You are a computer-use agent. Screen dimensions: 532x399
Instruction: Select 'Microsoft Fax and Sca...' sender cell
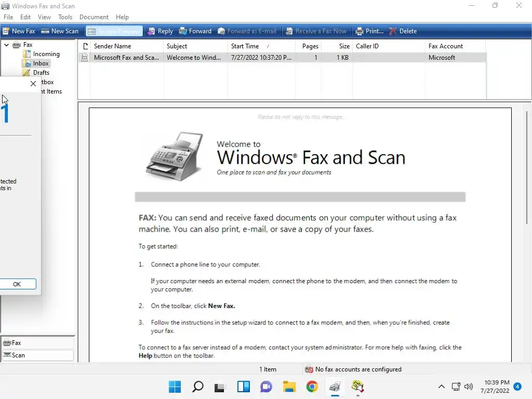pos(127,58)
